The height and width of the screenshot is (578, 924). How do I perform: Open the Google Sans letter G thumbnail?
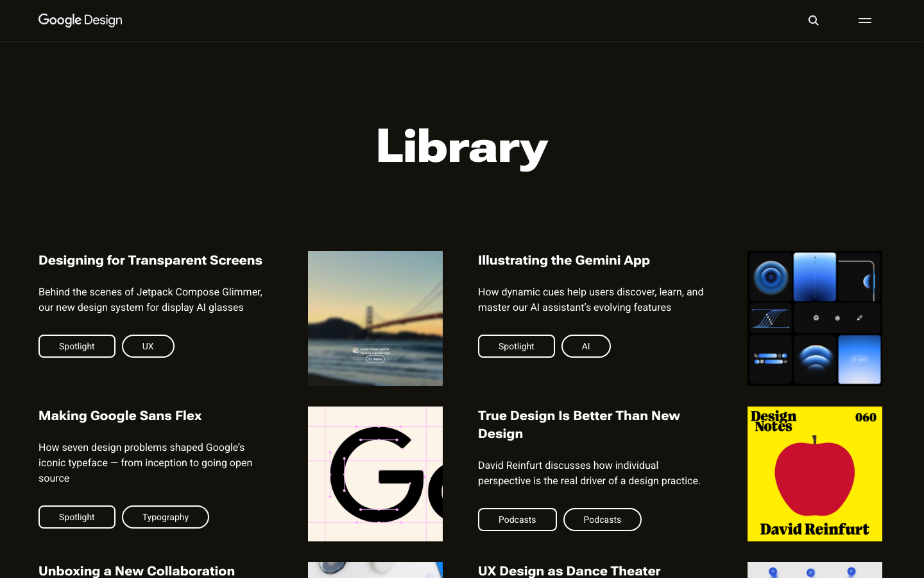click(375, 474)
